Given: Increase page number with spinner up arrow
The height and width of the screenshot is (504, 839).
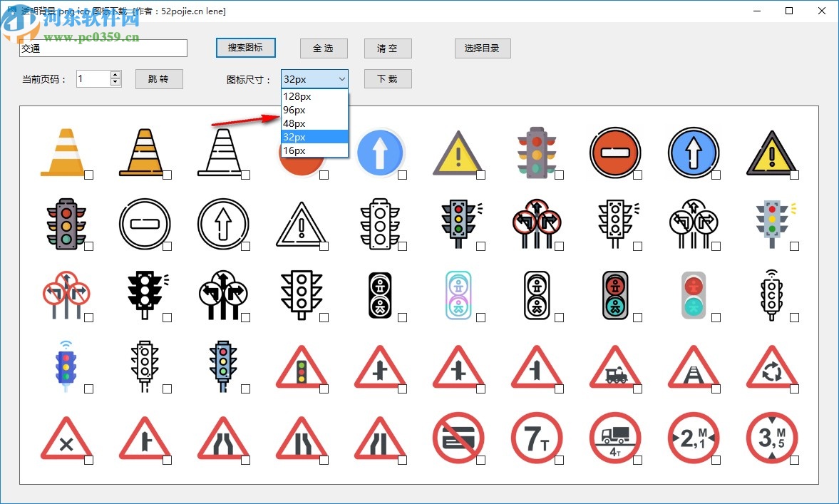Looking at the screenshot, I should (115, 75).
